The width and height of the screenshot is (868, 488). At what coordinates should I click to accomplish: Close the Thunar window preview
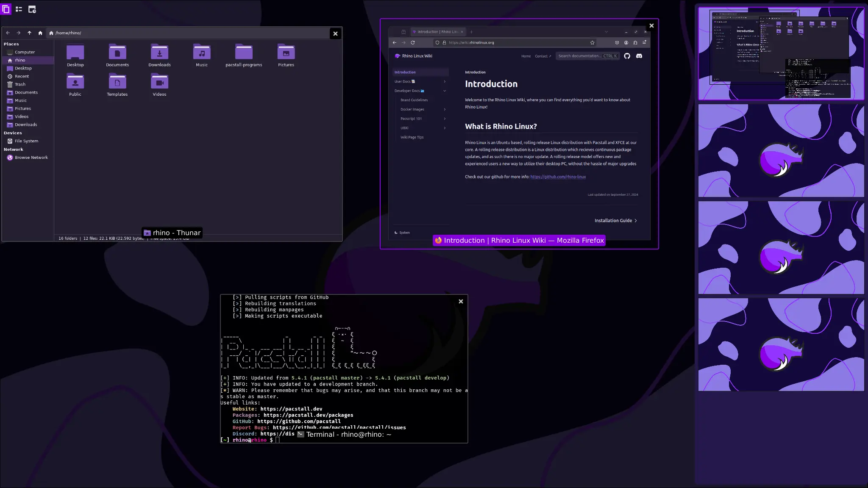tap(335, 33)
